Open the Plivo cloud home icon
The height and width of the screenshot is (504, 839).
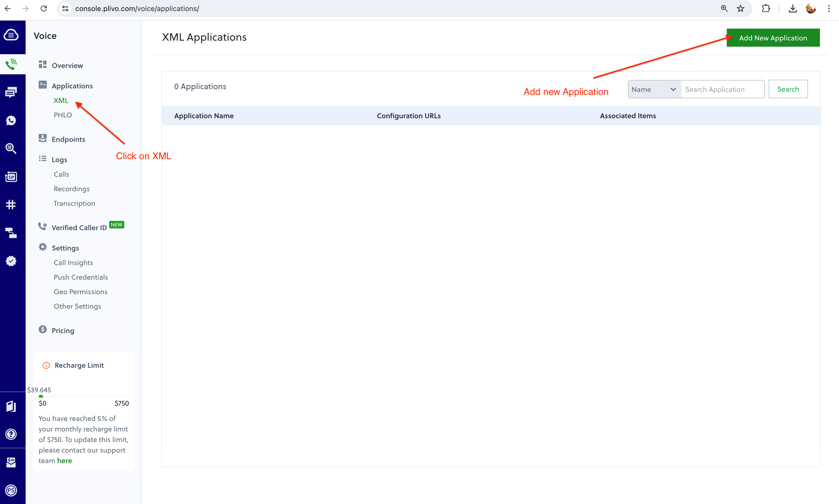point(11,35)
